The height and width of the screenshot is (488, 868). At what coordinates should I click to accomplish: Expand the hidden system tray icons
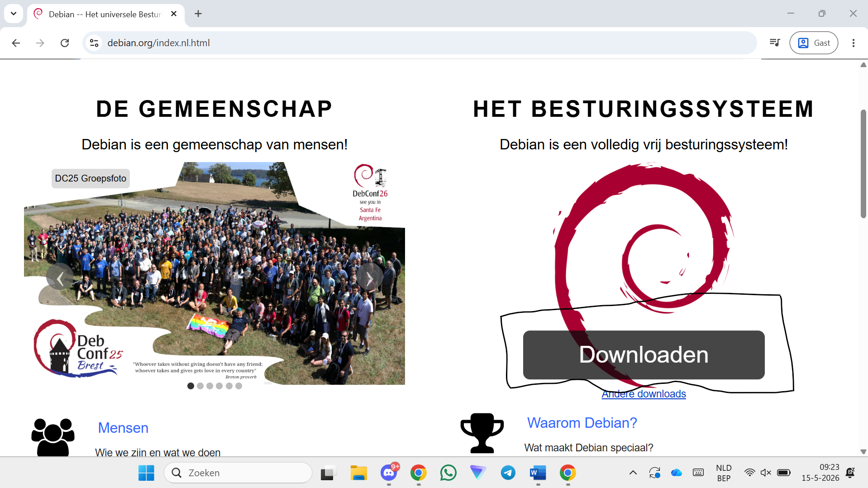tap(633, 473)
